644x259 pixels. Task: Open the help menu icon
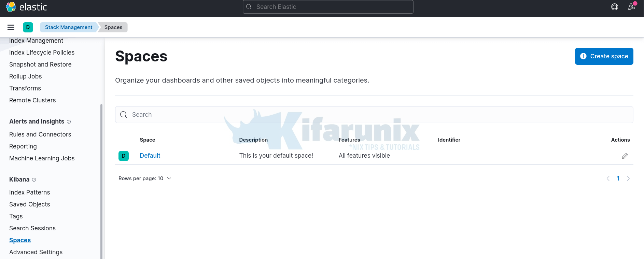615,7
